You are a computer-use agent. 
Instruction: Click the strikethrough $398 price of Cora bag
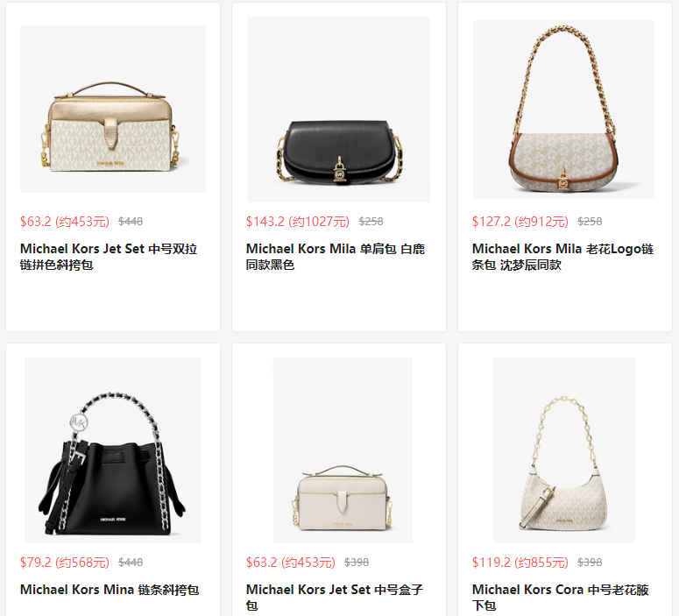tap(590, 563)
